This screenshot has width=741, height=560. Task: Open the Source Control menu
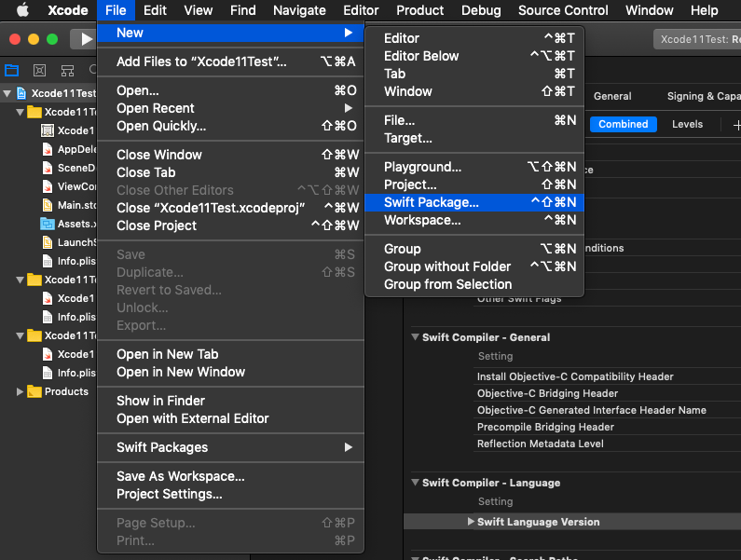[563, 10]
